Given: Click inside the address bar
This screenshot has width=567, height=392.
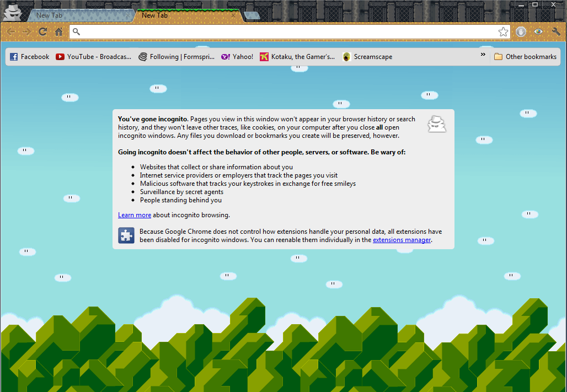Looking at the screenshot, I should [289, 32].
